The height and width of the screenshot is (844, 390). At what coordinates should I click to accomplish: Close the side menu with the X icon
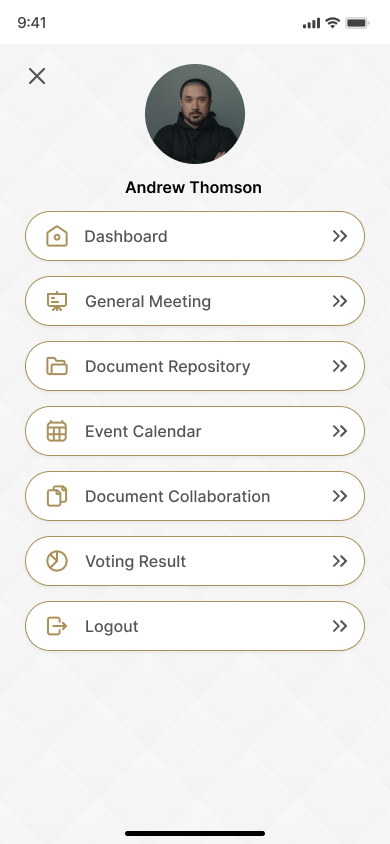point(37,76)
